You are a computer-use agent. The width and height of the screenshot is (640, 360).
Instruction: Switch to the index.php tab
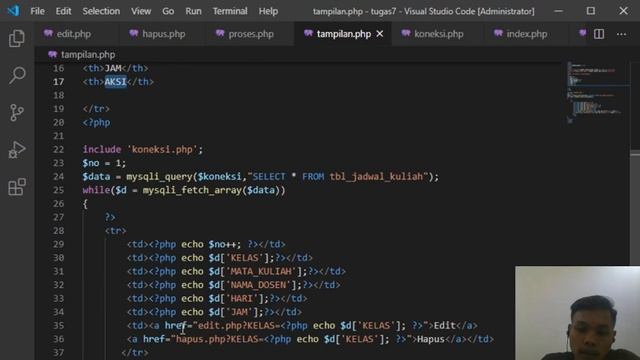coord(527,34)
